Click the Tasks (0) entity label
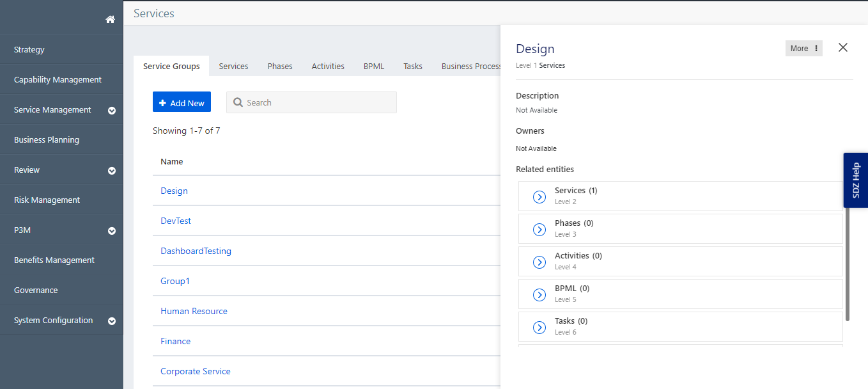 pos(571,321)
